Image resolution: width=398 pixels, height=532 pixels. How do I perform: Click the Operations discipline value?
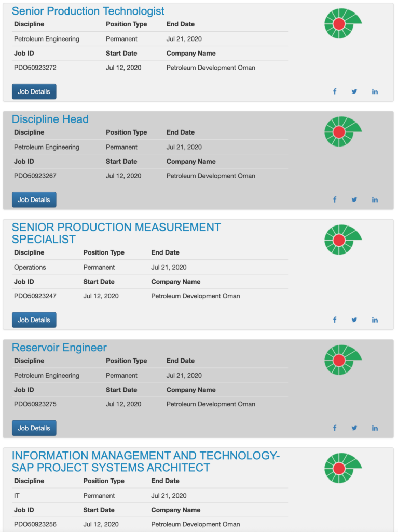(30, 268)
